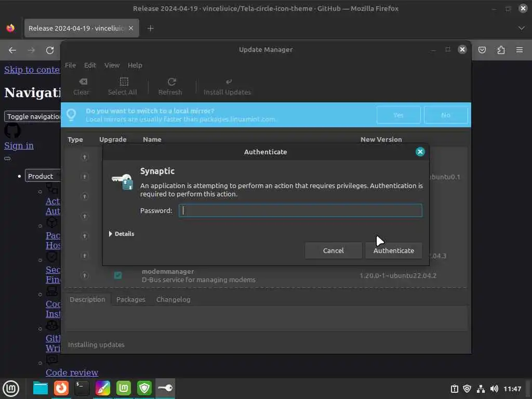Open the File menu in Update Manager
Image resolution: width=532 pixels, height=399 pixels.
70,65
